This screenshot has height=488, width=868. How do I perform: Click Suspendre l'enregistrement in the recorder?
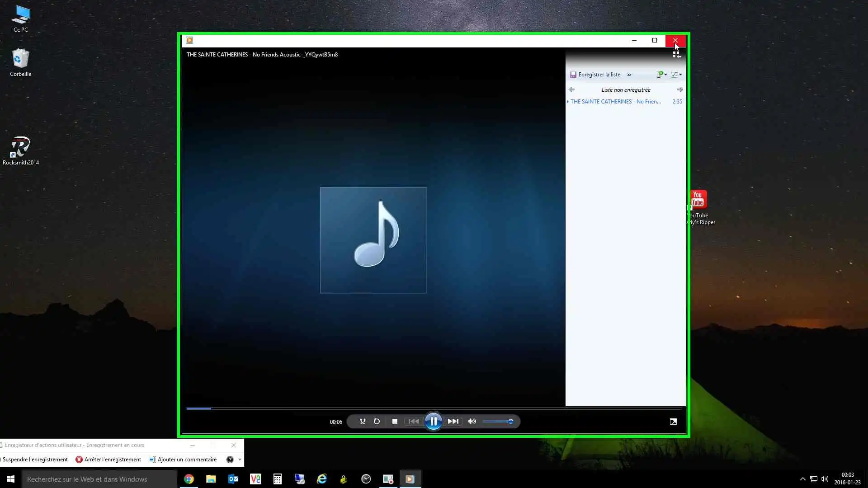[x=35, y=460]
